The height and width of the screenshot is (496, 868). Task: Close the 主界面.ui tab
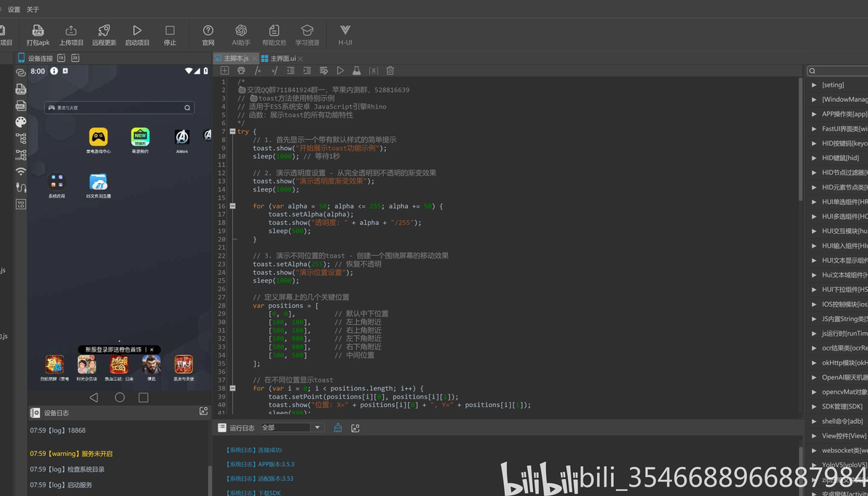point(301,59)
